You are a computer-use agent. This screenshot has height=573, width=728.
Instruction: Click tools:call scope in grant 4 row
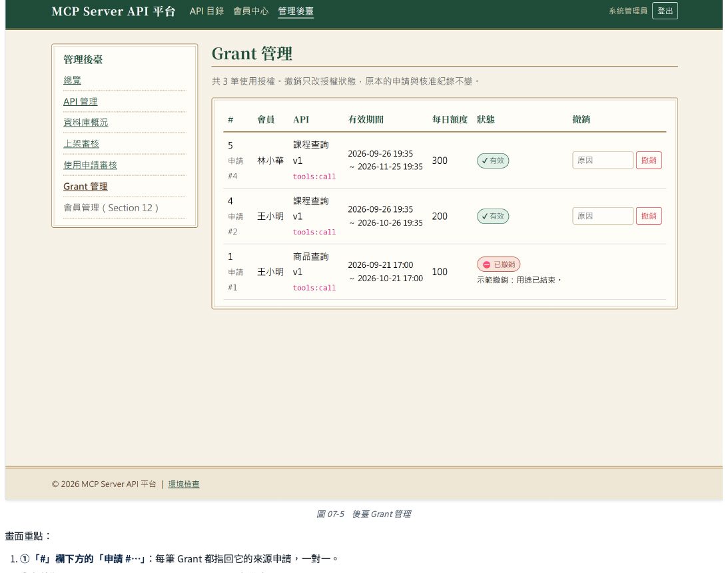tap(314, 232)
